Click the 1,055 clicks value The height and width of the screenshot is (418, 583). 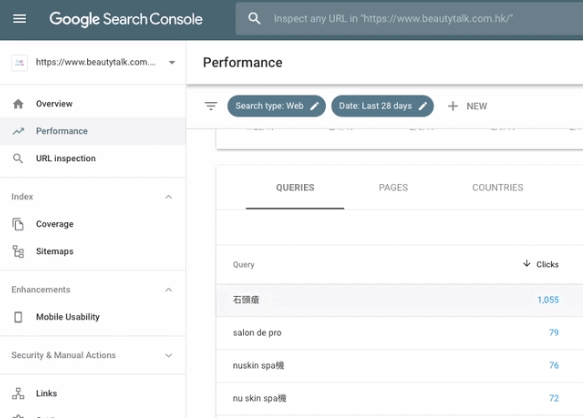548,300
